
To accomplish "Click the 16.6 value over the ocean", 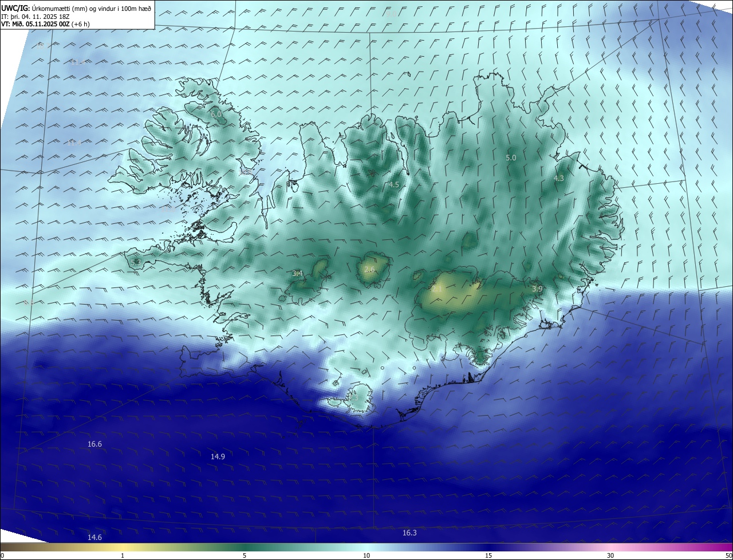I will click(94, 444).
